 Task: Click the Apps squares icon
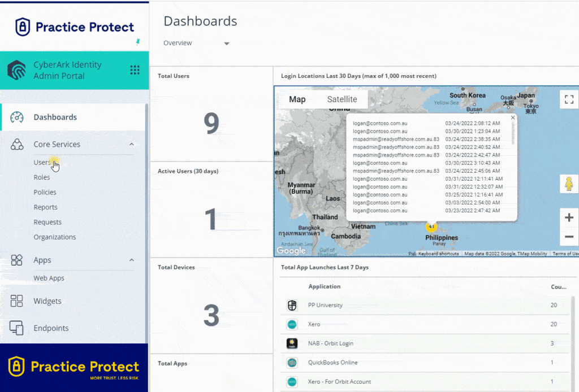[x=16, y=260]
